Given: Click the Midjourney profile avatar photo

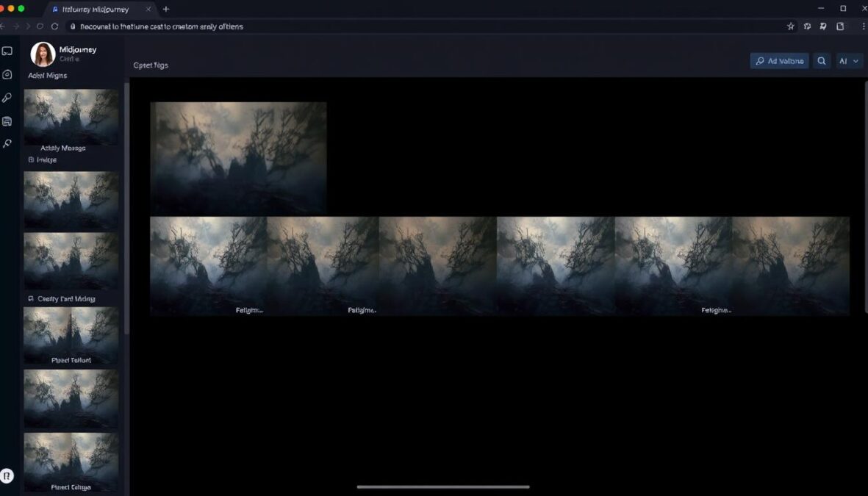Looking at the screenshot, I should tap(42, 54).
